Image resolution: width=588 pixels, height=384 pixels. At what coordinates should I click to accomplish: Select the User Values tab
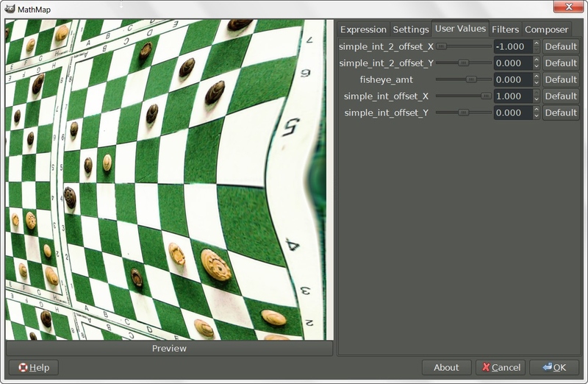click(460, 28)
